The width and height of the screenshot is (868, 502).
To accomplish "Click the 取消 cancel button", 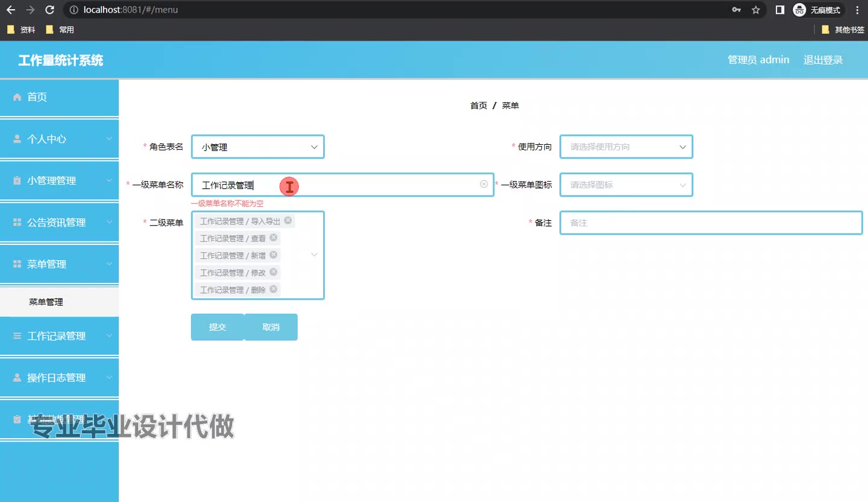I will [271, 327].
